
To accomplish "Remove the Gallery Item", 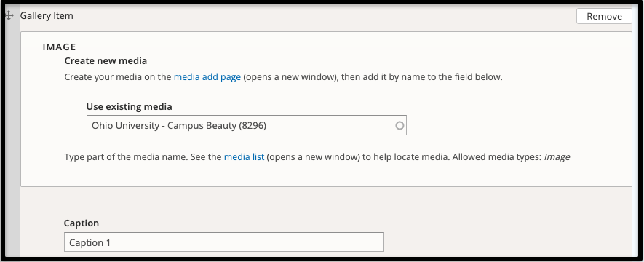I will click(604, 17).
